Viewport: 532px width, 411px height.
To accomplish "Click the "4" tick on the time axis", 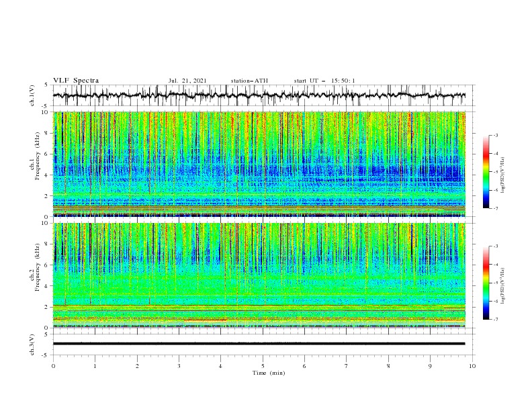I will 220,366.
